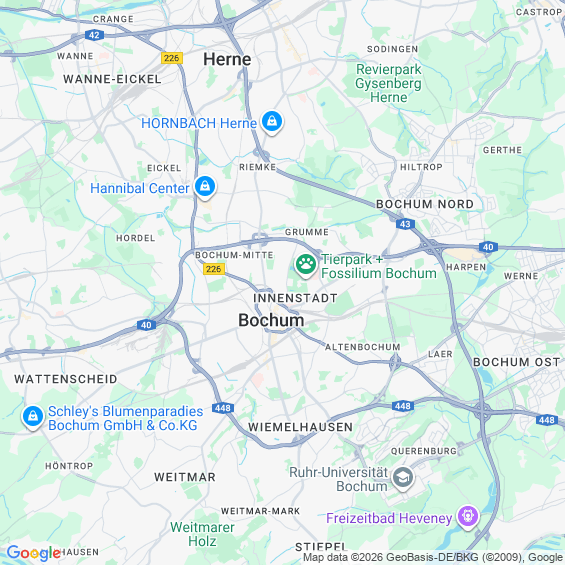Click the Bochum Nord district label
565x565 pixels.
coord(425,204)
